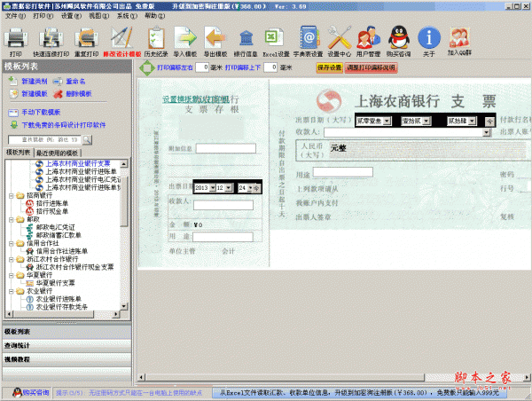The width and height of the screenshot is (532, 401).
Task: Click the 重命名 link
Action: click(x=75, y=81)
